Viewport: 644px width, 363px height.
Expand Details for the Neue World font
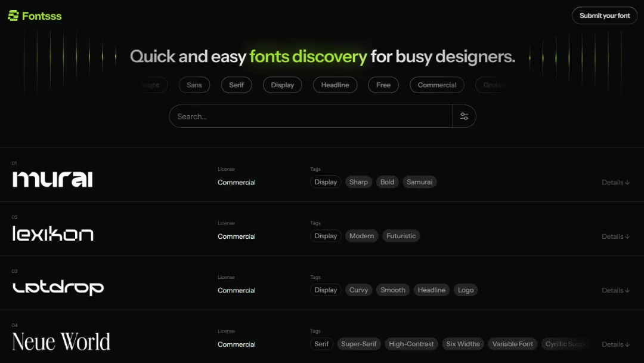(615, 344)
